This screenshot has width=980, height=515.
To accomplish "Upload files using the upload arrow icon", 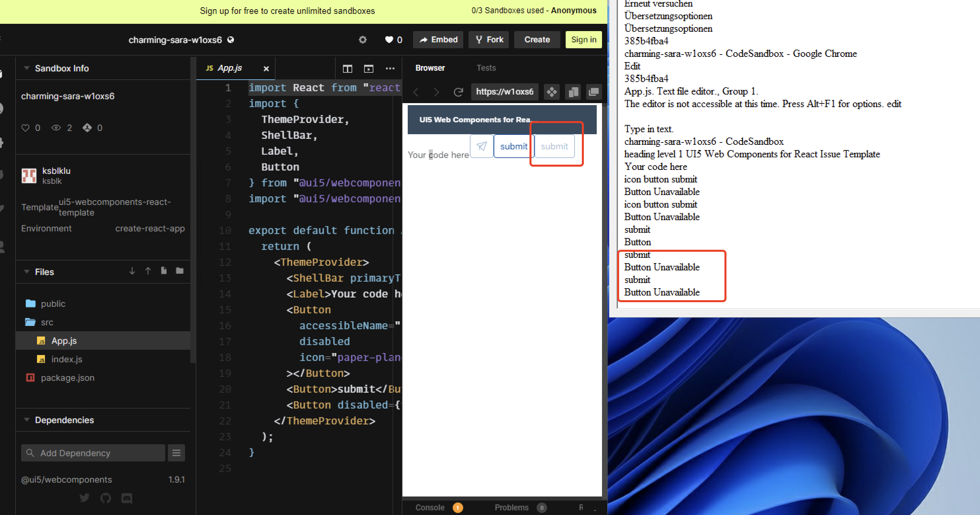I will click(148, 271).
